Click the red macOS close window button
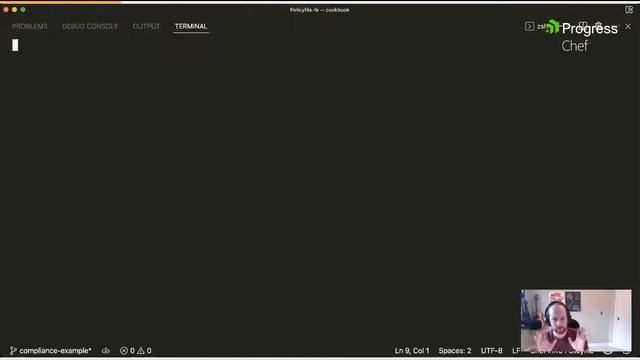640x360 pixels. tap(6, 9)
